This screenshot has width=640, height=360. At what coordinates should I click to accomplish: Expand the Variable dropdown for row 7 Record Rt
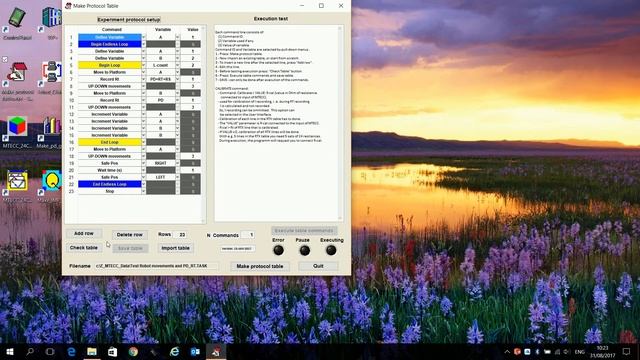pyautogui.click(x=177, y=79)
